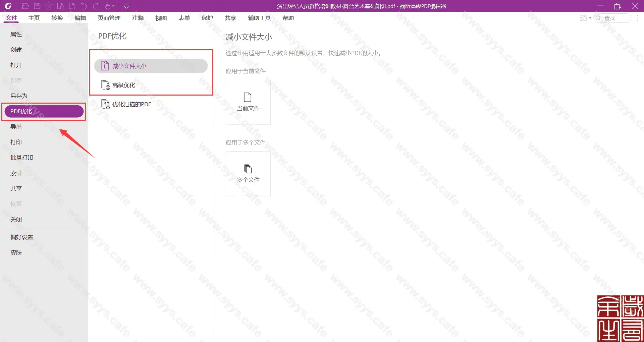The image size is (644, 342).
Task: Click the Print icon in title bar
Action: tap(49, 6)
